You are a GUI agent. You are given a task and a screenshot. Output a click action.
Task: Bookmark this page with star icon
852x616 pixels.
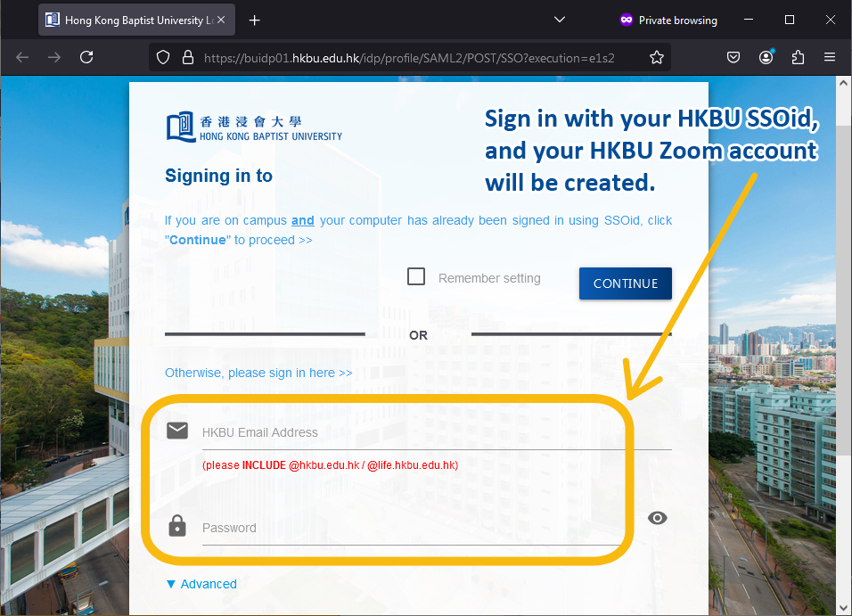click(x=657, y=57)
